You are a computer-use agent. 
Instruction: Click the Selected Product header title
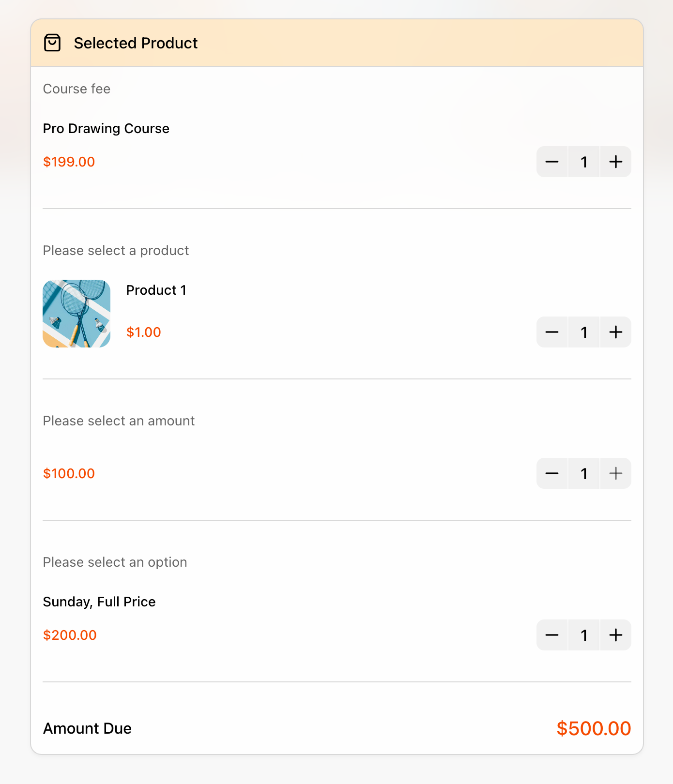[136, 43]
